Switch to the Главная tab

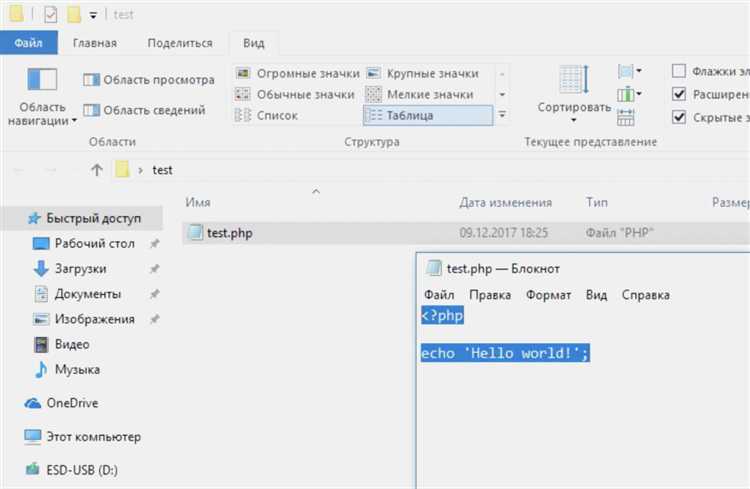pyautogui.click(x=95, y=43)
